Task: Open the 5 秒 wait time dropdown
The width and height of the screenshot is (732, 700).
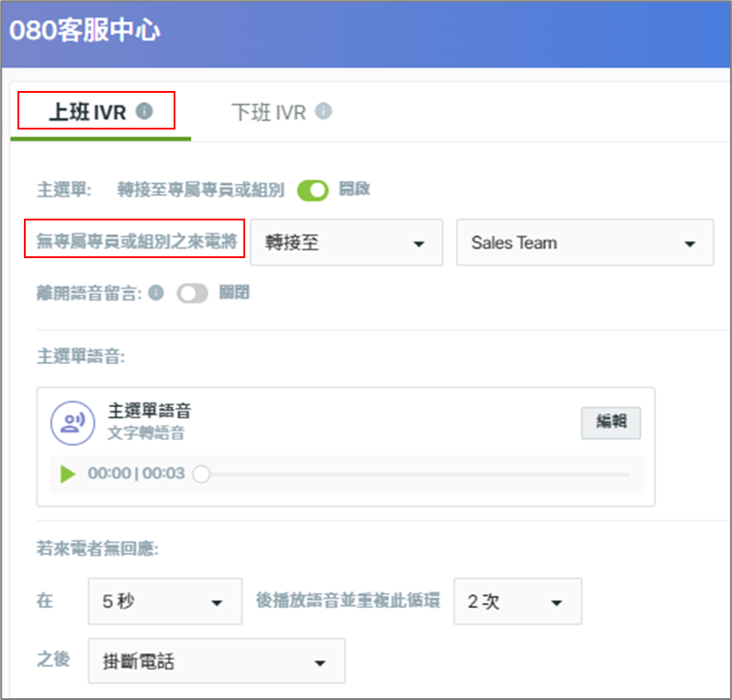Action: (164, 601)
